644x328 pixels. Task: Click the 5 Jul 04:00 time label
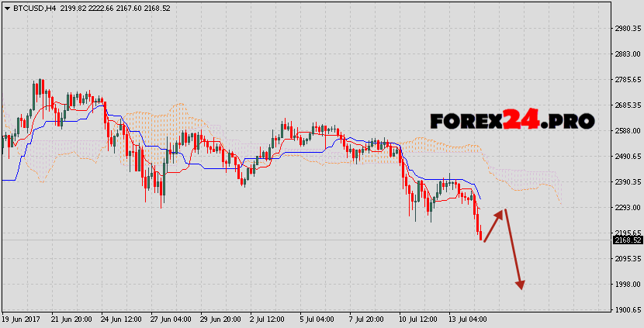point(318,319)
